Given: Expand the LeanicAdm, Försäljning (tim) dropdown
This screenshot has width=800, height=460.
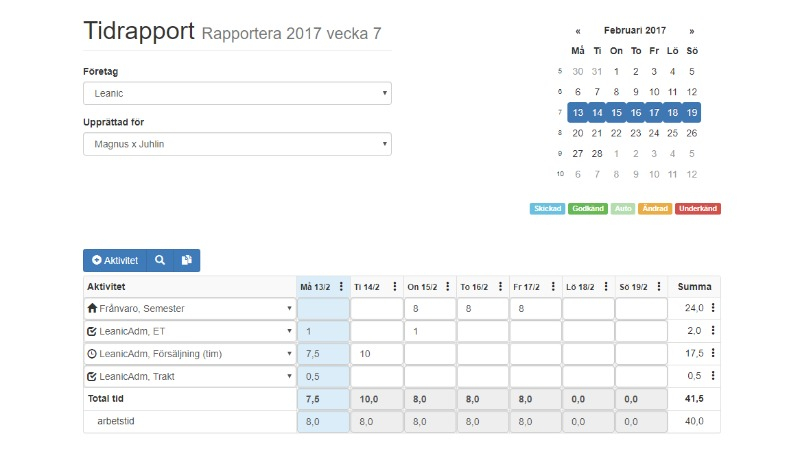Looking at the screenshot, I should click(190, 354).
